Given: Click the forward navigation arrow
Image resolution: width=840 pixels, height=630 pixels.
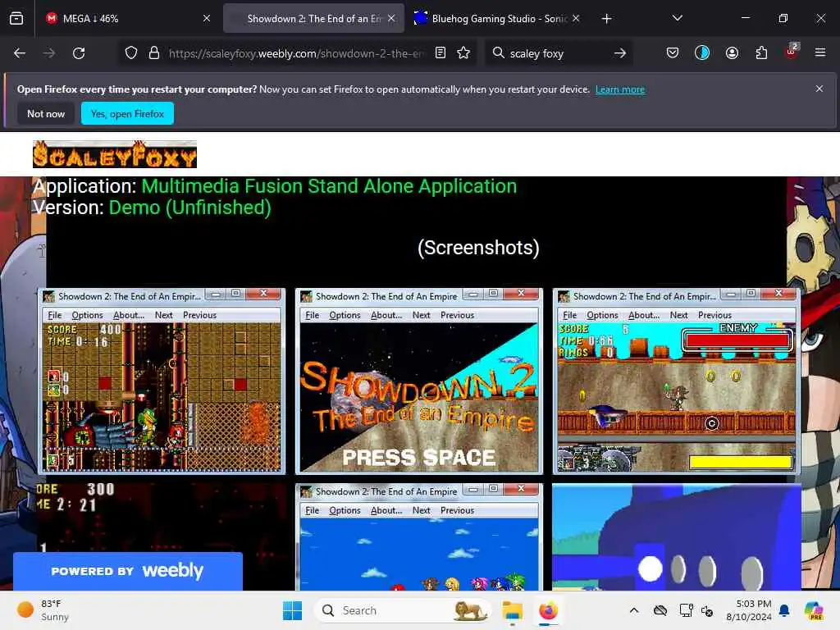Looking at the screenshot, I should point(48,53).
